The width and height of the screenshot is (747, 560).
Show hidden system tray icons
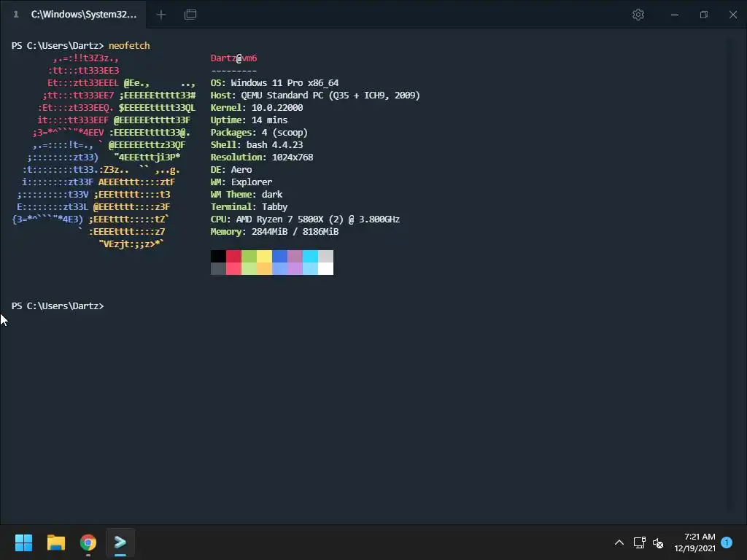[x=619, y=542]
